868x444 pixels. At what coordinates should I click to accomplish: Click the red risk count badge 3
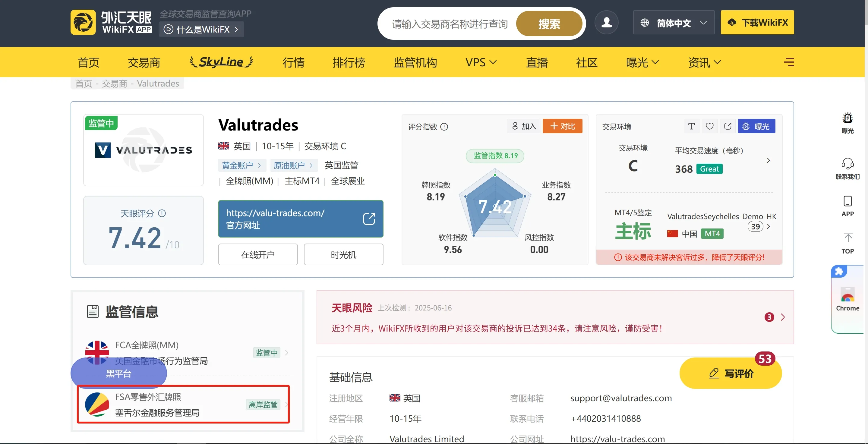point(769,317)
